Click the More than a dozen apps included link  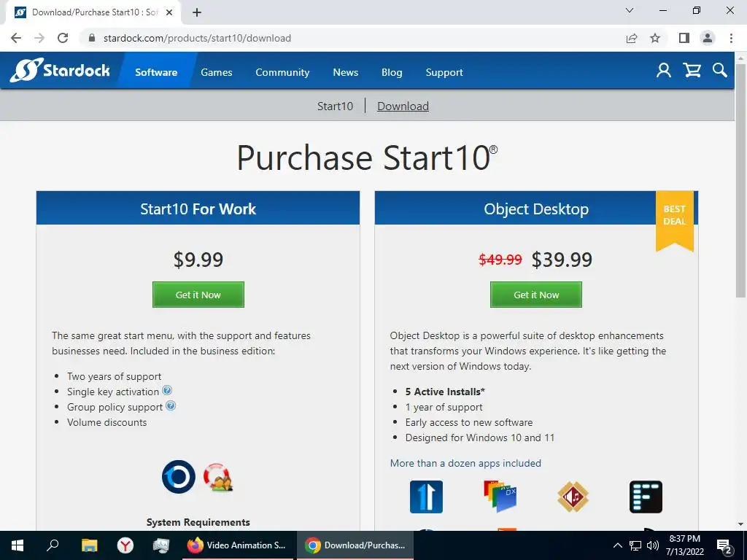tap(465, 463)
